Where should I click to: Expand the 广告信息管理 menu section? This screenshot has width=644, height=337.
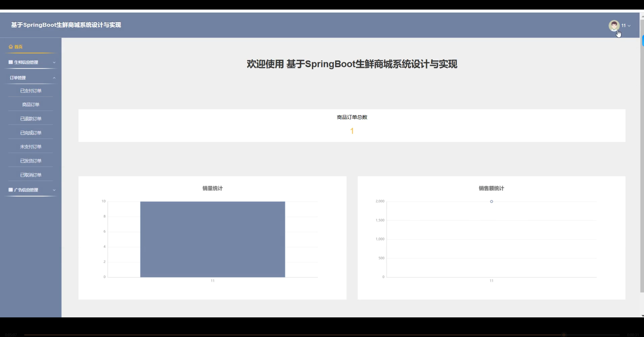[31, 190]
